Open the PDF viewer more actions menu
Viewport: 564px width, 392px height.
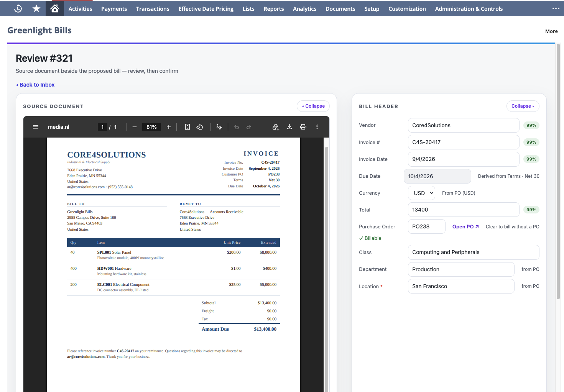coord(317,127)
